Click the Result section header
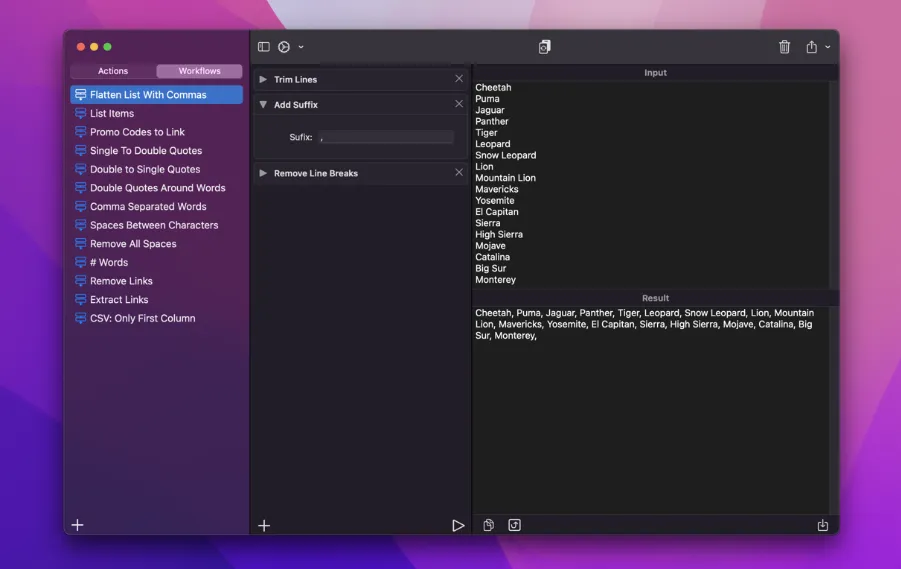This screenshot has width=901, height=569. click(x=655, y=298)
